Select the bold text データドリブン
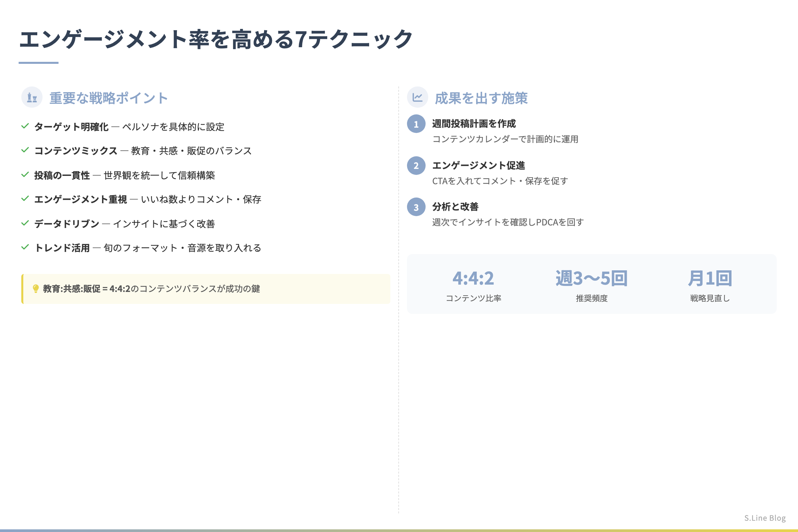Image resolution: width=798 pixels, height=532 pixels. 67,224
